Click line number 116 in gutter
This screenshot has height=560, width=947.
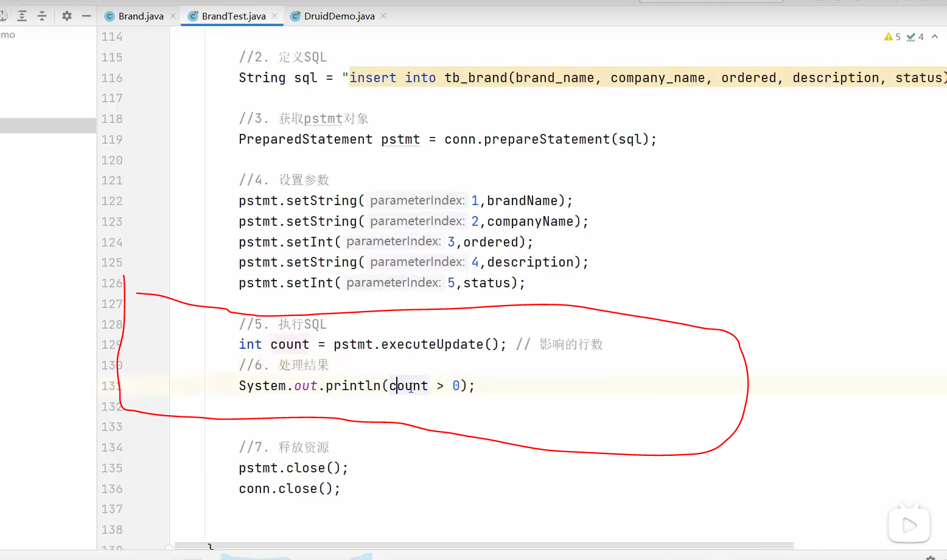[112, 78]
